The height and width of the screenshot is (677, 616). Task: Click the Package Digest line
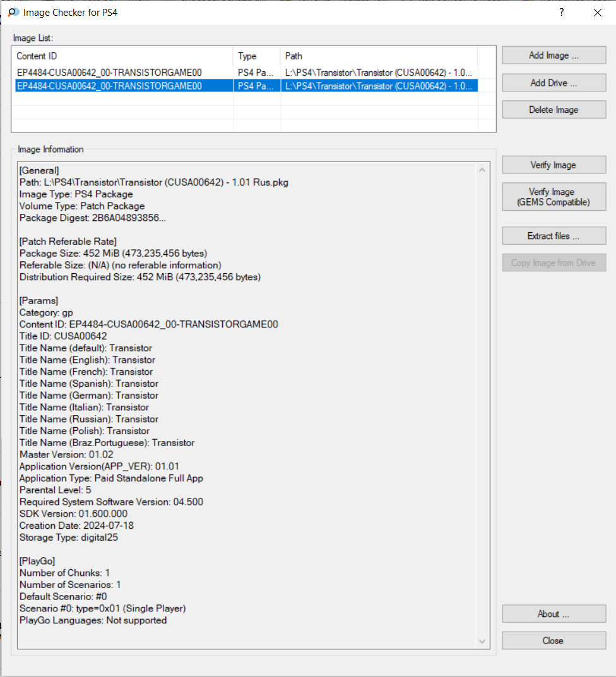point(92,218)
